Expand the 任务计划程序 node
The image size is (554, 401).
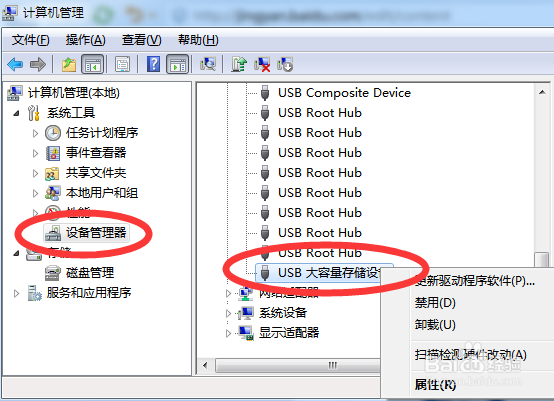35,133
